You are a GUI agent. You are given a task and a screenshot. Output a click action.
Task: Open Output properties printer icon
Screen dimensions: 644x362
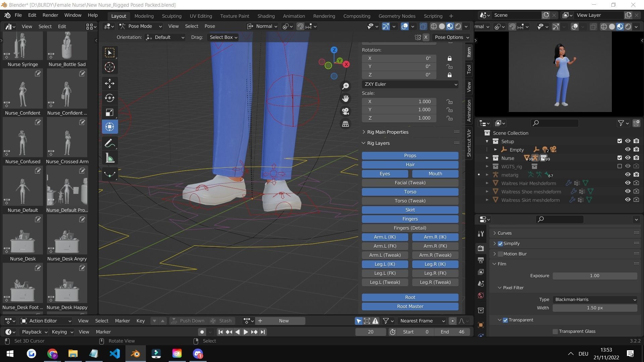[481, 260]
